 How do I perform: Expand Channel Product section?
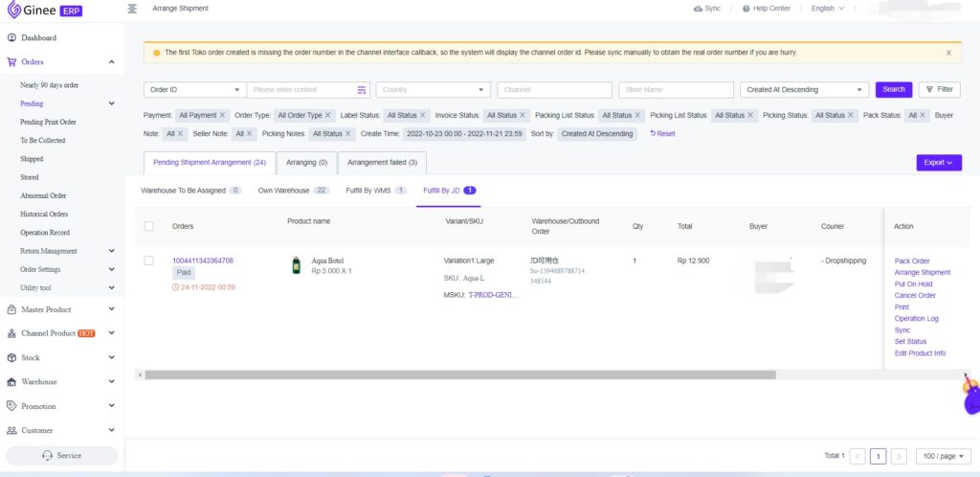point(111,333)
